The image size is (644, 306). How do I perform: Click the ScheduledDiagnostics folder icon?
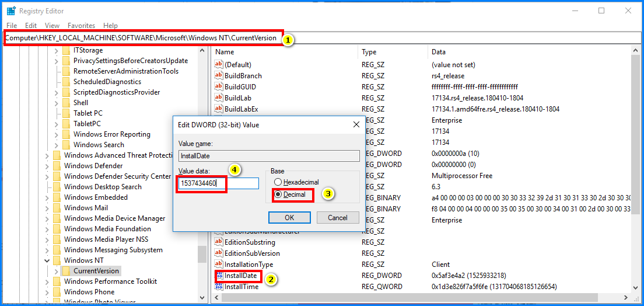66,81
